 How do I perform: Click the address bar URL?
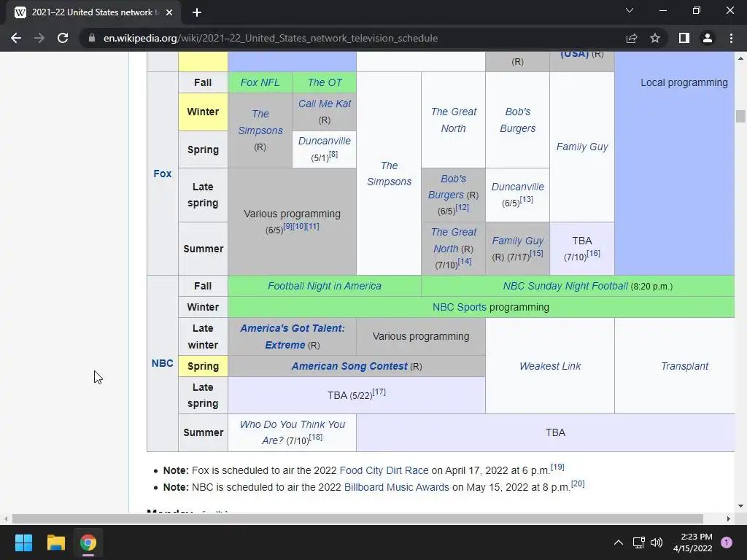(x=270, y=38)
